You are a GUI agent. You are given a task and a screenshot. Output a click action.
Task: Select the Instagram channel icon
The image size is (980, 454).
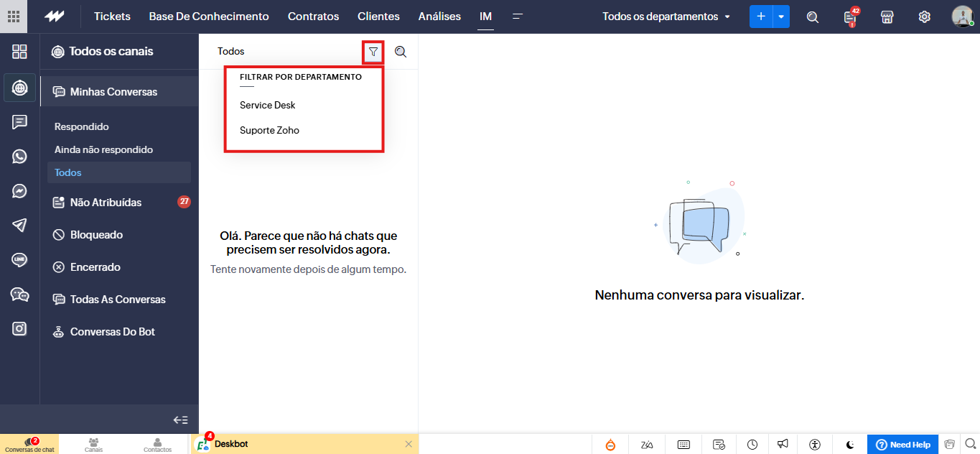click(19, 328)
